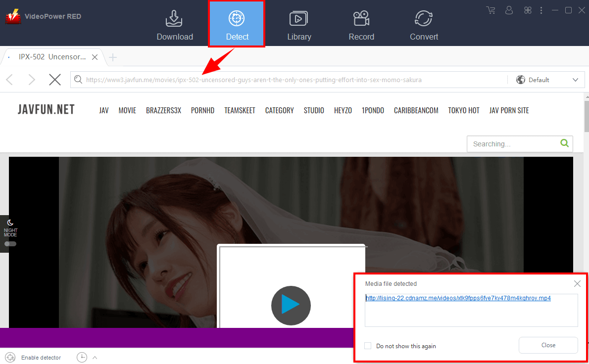Click the Night Mode moon icon
589x364 pixels.
click(10, 223)
